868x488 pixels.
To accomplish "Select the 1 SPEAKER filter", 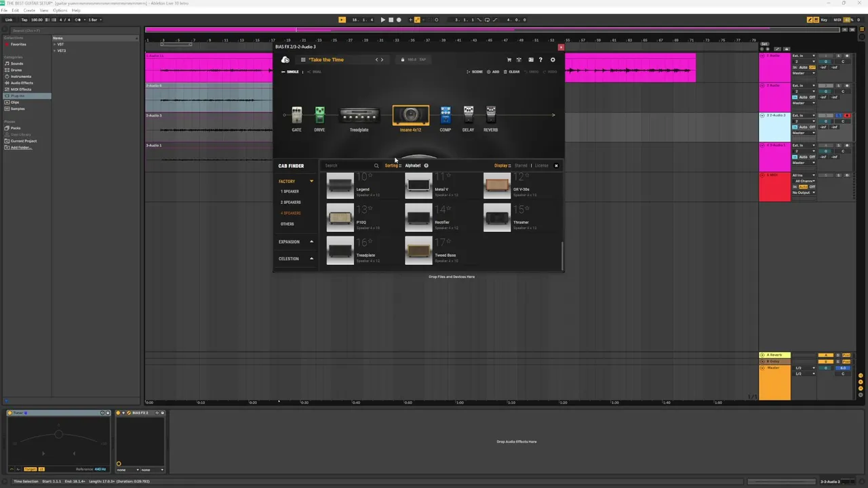I will pyautogui.click(x=290, y=191).
